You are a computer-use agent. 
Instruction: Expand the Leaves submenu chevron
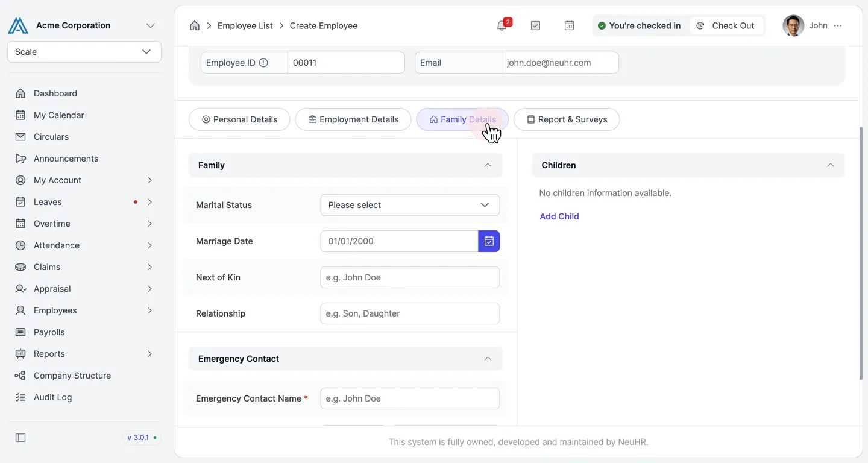(149, 202)
